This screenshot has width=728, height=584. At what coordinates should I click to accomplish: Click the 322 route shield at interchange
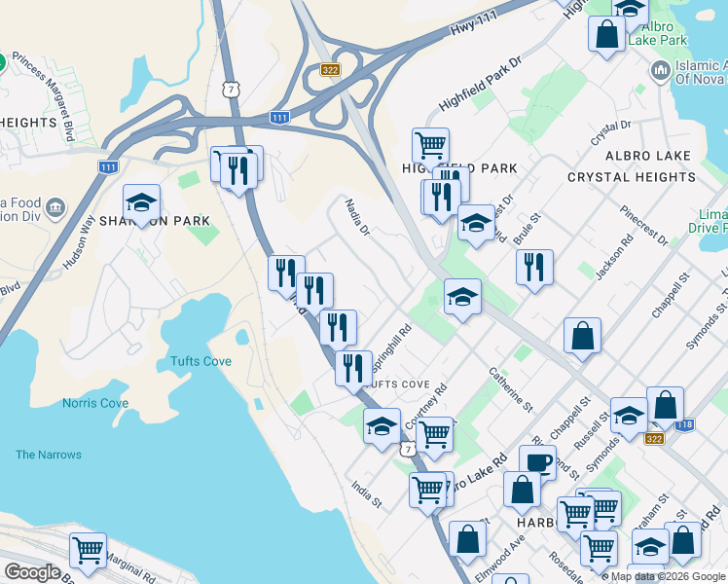[330, 70]
